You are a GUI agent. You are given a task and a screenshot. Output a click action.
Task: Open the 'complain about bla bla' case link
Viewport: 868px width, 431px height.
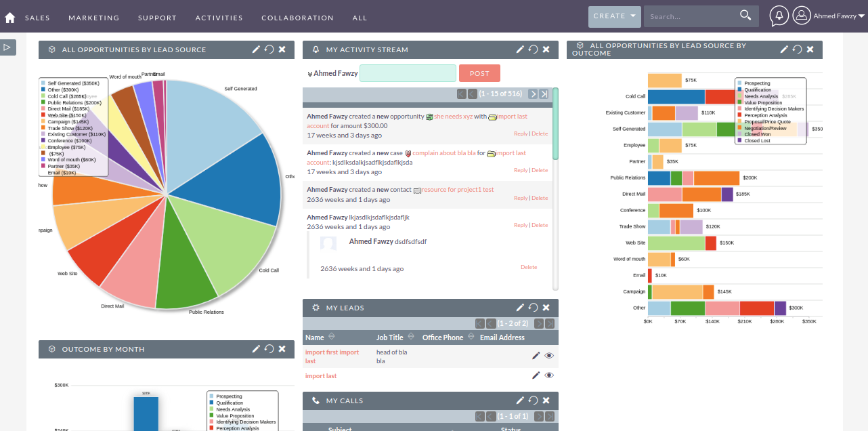(444, 153)
